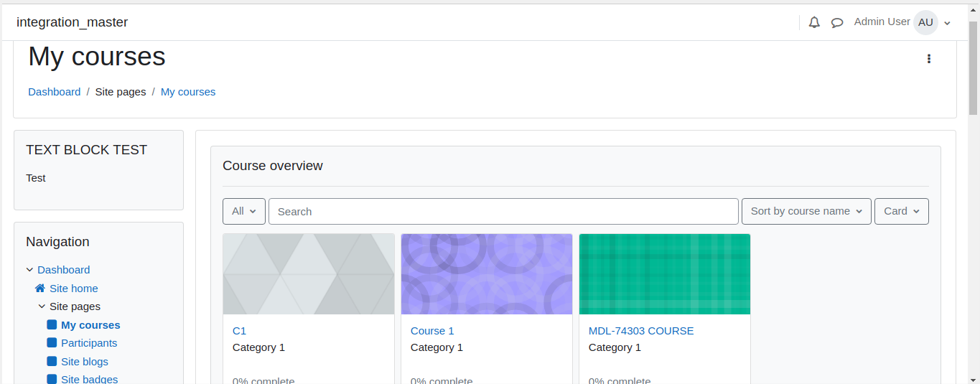The width and height of the screenshot is (980, 384).
Task: Open the page actions three-dot menu
Action: 928,59
